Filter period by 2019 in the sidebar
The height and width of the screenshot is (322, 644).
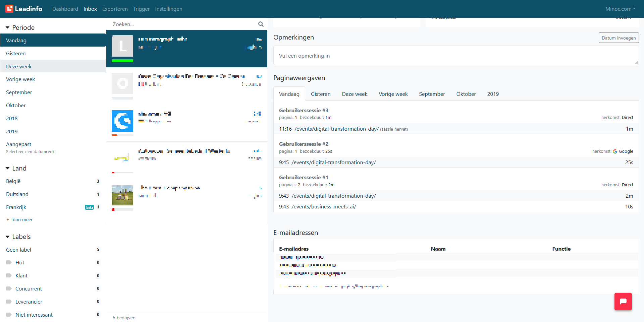(x=53, y=131)
